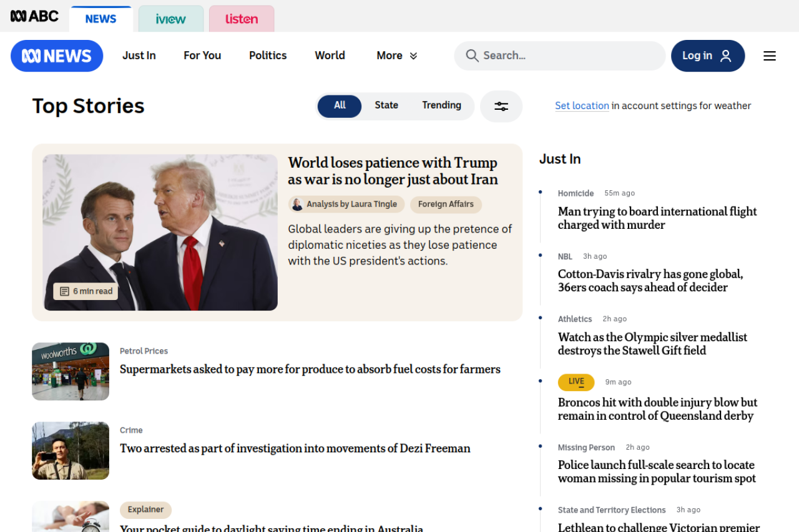Screen dimensions: 799x532
Task: Click the Set location link
Action: pyautogui.click(x=582, y=106)
